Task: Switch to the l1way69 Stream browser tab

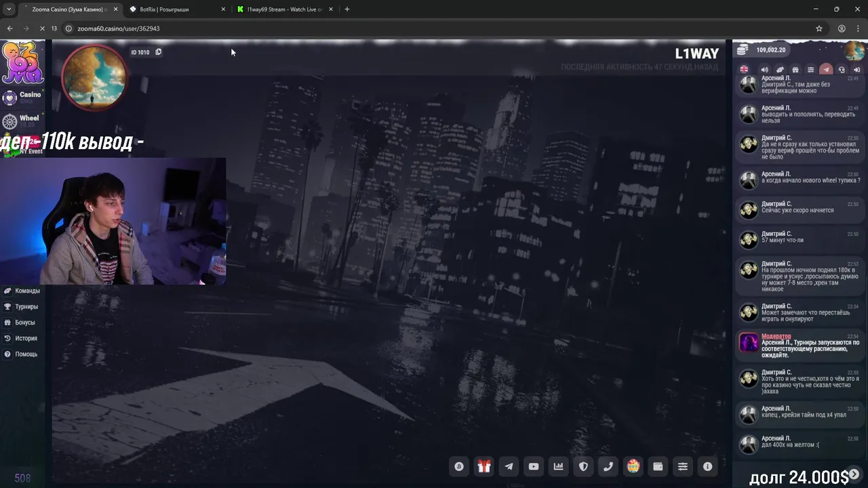Action: click(x=284, y=9)
